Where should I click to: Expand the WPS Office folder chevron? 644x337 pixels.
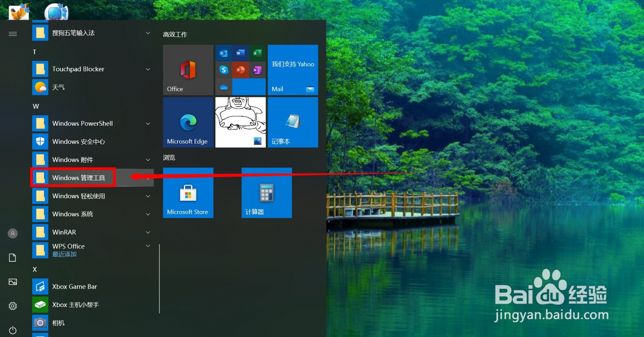click(148, 246)
